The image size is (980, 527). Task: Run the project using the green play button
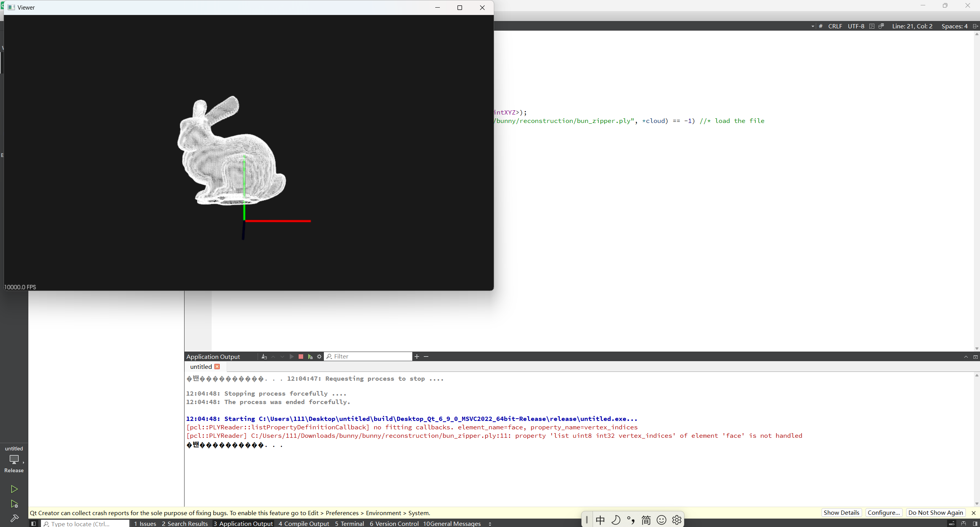pyautogui.click(x=14, y=489)
